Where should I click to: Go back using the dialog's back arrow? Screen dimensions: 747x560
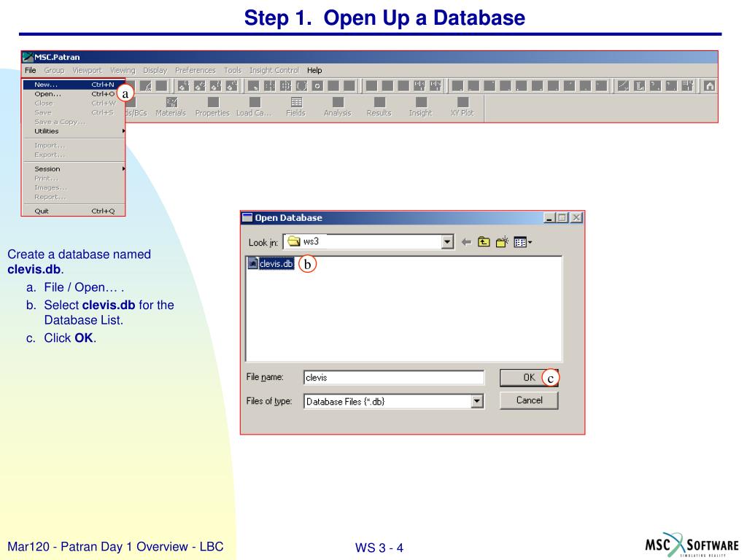click(x=466, y=242)
